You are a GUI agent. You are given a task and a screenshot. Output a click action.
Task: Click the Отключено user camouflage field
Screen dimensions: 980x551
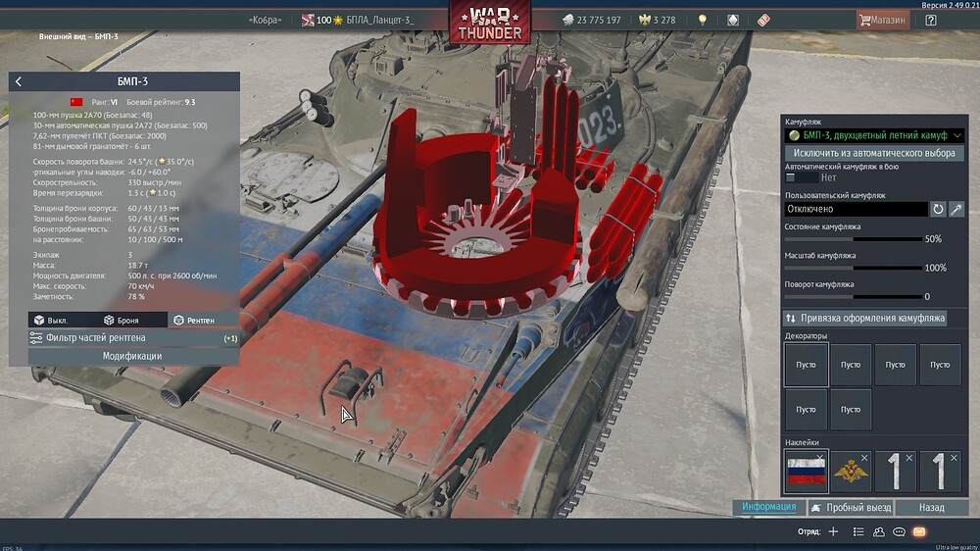[857, 209]
